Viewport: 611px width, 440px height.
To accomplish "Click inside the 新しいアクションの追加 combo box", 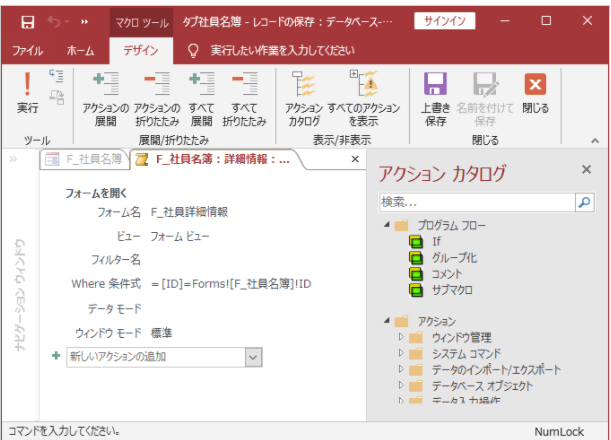I will pyautogui.click(x=156, y=357).
